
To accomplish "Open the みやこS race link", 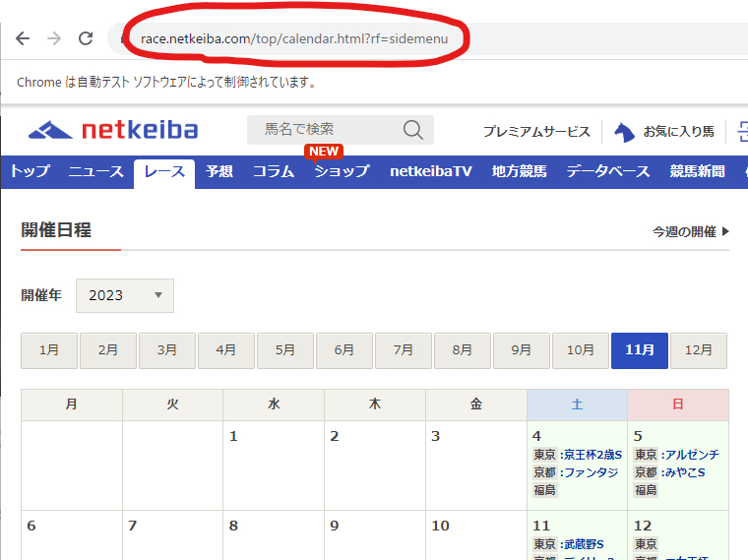I will (686, 472).
